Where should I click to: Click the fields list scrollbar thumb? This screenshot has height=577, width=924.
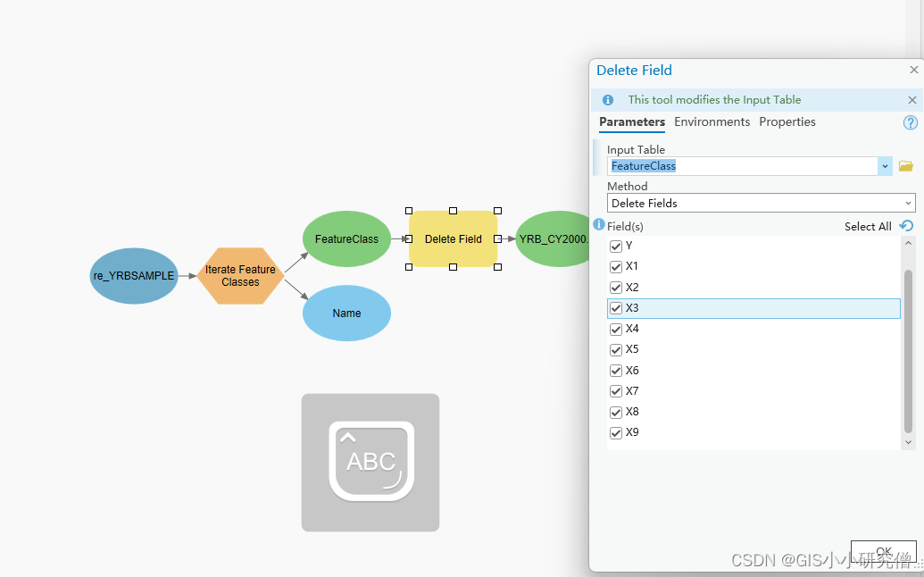coord(908,351)
